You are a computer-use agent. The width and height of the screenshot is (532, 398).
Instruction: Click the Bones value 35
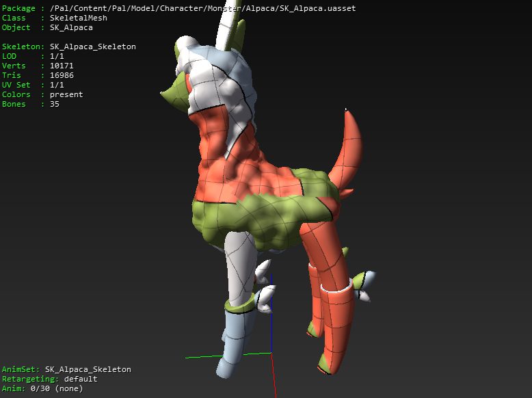click(x=55, y=104)
